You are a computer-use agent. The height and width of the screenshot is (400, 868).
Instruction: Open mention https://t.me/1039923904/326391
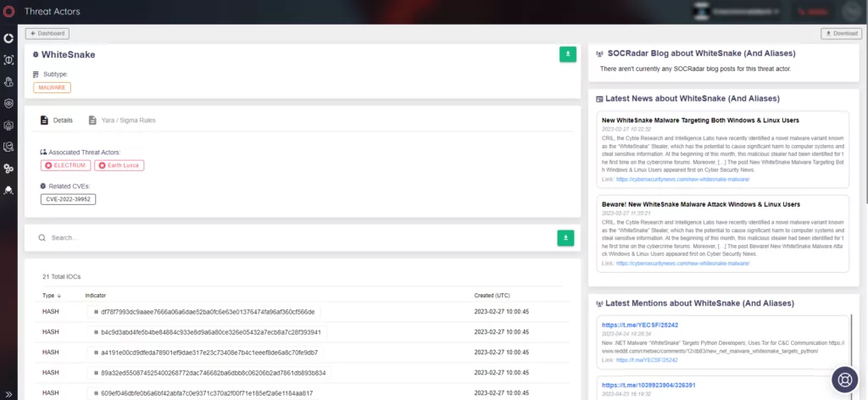pyautogui.click(x=648, y=385)
